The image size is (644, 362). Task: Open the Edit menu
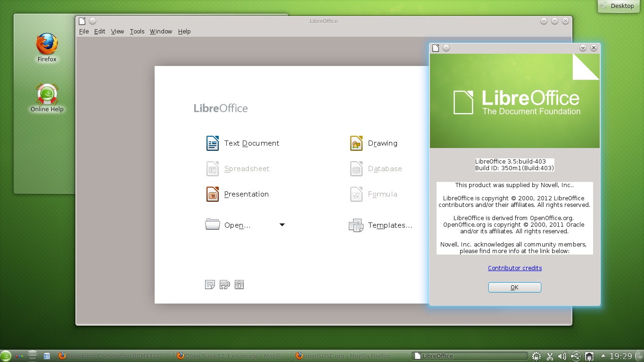[x=99, y=31]
